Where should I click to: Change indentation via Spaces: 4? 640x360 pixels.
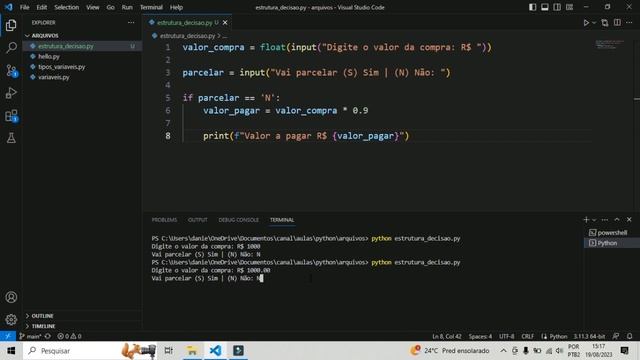[480, 336]
